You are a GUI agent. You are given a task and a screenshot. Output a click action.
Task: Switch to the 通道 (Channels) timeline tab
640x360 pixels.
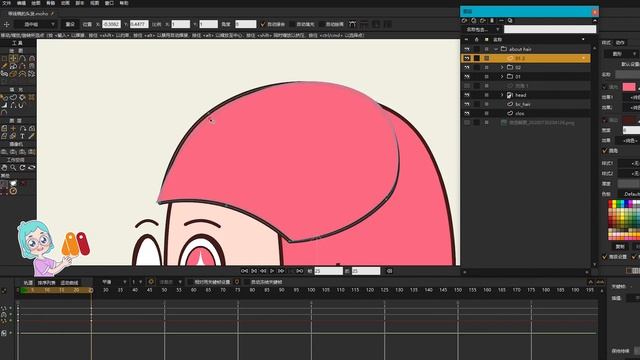28,282
